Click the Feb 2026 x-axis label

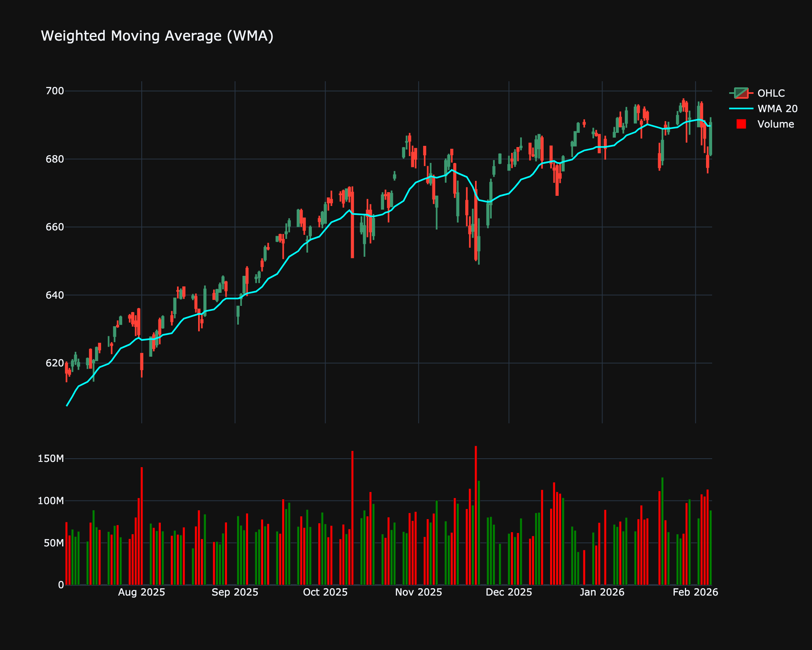coord(695,592)
